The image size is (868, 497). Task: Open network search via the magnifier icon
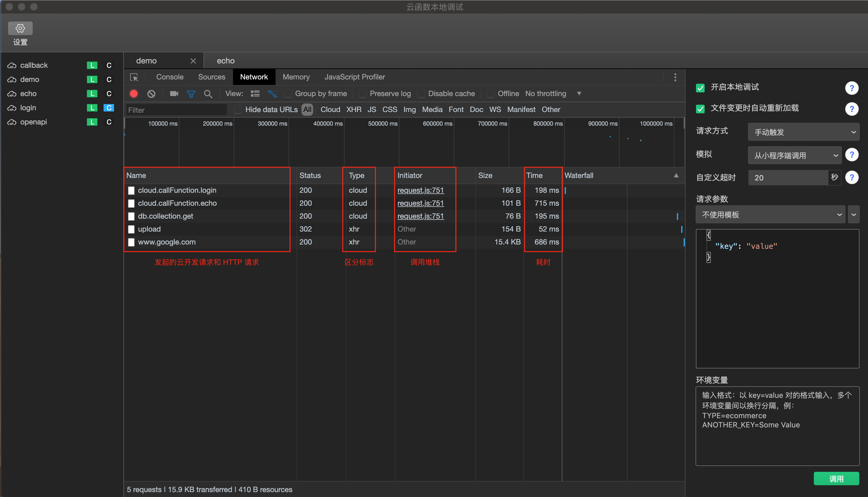click(x=208, y=94)
